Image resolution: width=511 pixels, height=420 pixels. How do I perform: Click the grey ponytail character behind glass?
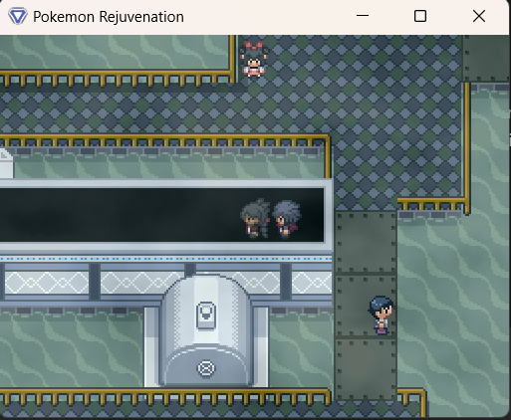click(x=256, y=218)
